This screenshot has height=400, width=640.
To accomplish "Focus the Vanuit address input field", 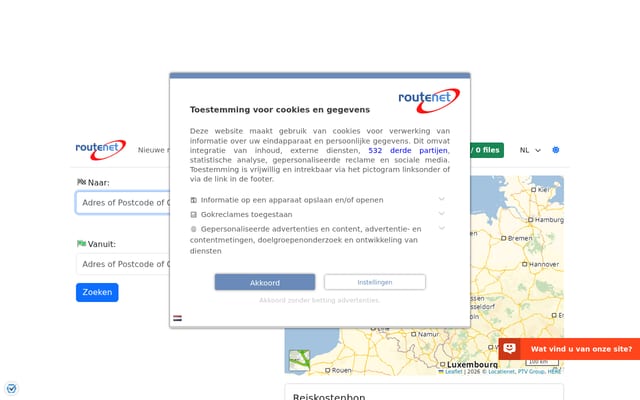I will click(x=123, y=264).
